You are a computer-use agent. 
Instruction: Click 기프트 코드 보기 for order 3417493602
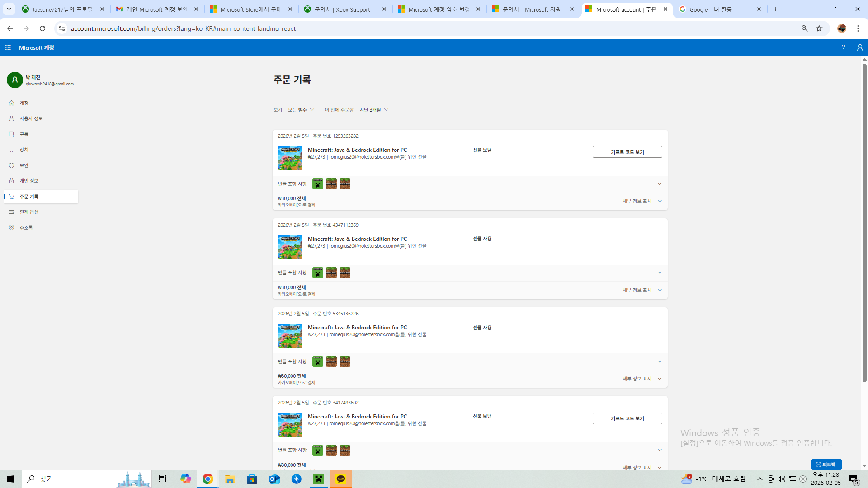coord(627,418)
